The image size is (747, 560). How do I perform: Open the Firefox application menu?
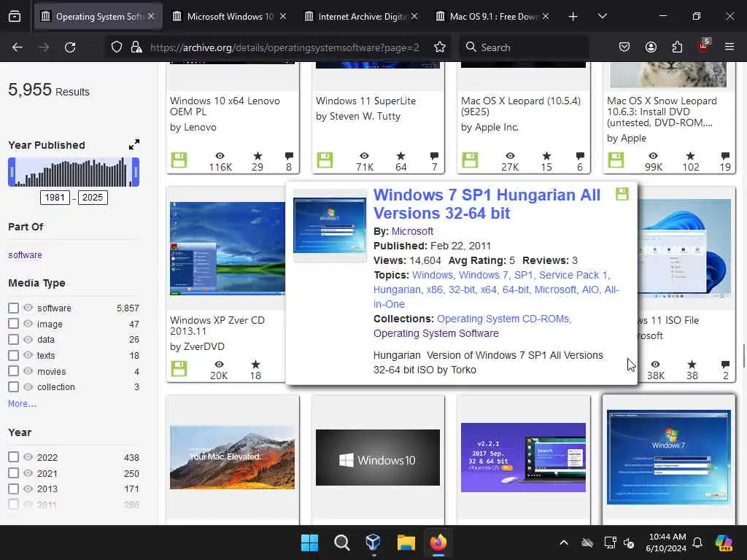(x=729, y=47)
